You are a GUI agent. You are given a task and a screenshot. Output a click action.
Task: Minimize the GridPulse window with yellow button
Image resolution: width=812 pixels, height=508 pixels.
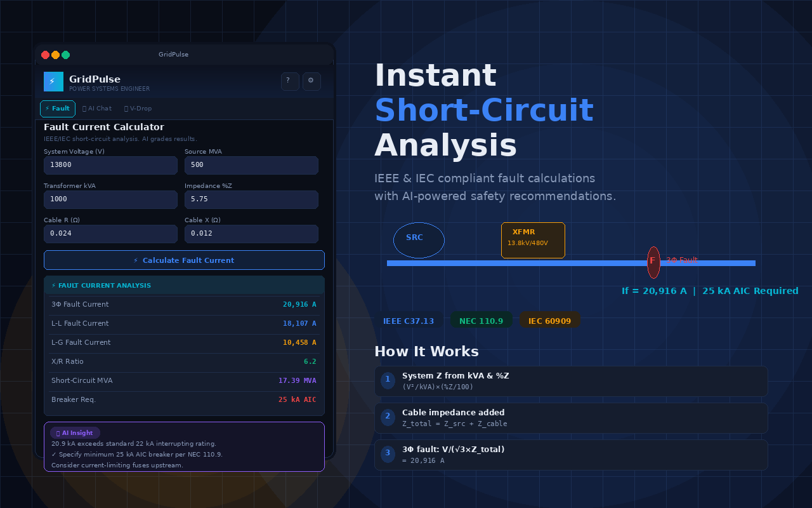(55, 55)
